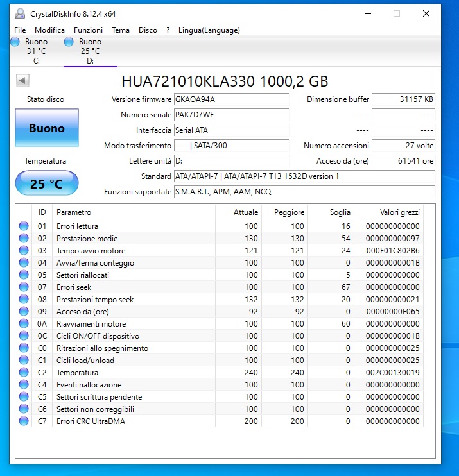The width and height of the screenshot is (459, 476).
Task: Click the Soglia column header
Action: [x=331, y=212]
